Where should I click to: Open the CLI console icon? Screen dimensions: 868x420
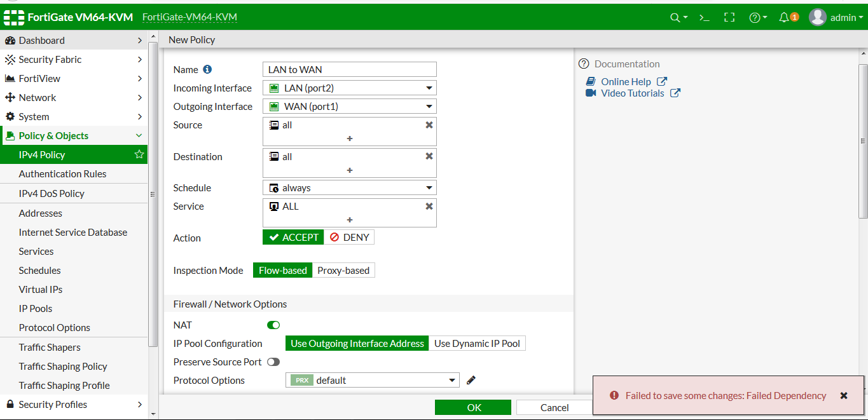(704, 18)
